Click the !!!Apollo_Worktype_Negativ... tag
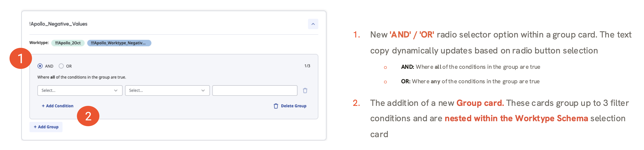 point(119,43)
